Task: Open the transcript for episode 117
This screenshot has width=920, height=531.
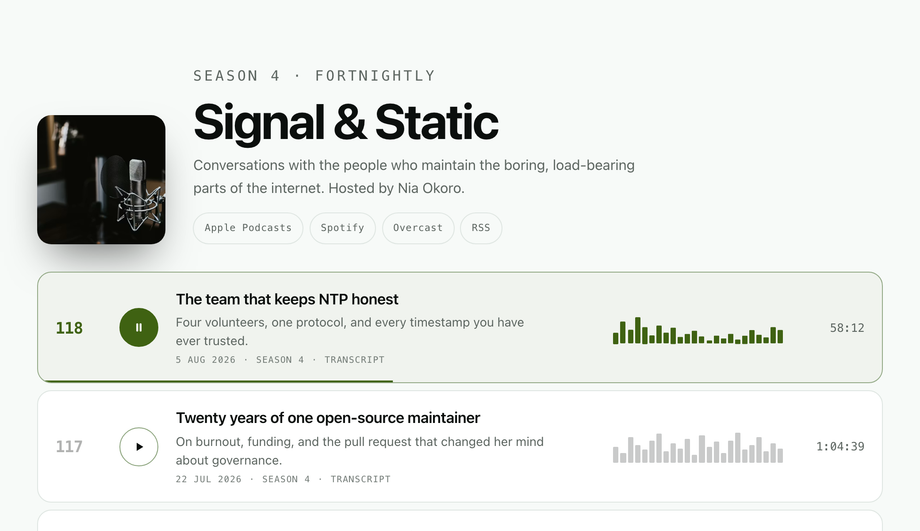Action: coord(360,479)
